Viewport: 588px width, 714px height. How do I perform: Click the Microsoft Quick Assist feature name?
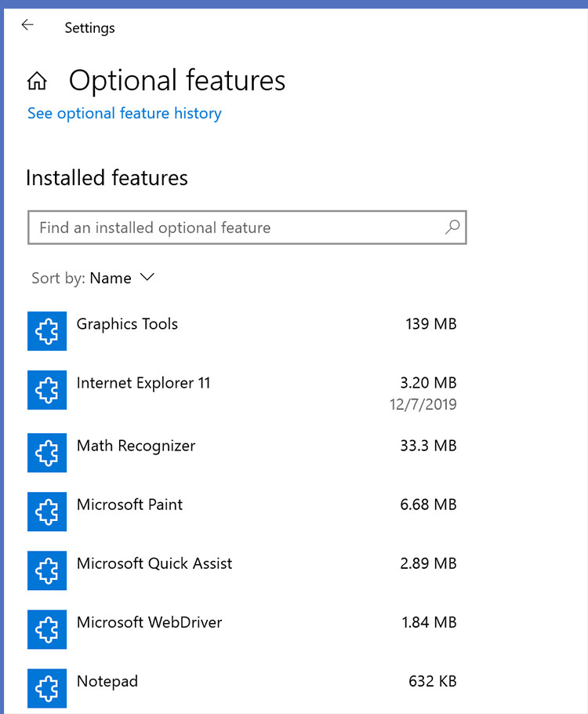click(154, 563)
